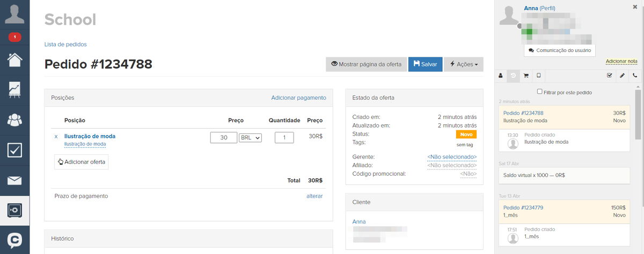Open the sales safe icon in sidebar
The width and height of the screenshot is (644, 254).
(14, 210)
